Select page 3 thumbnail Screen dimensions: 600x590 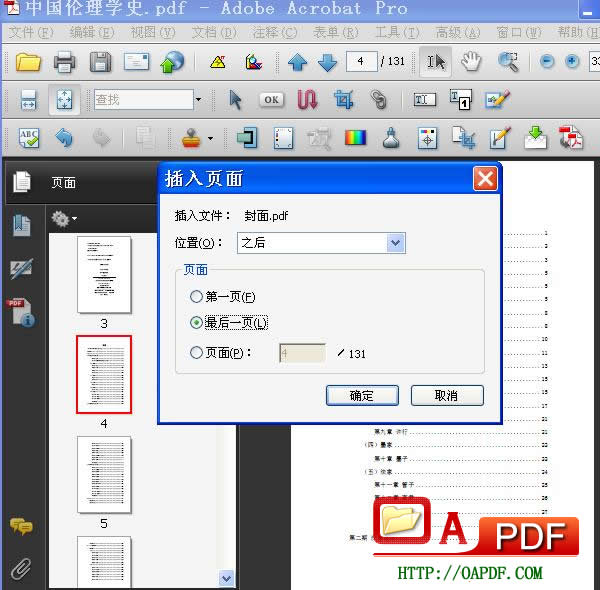click(x=104, y=274)
